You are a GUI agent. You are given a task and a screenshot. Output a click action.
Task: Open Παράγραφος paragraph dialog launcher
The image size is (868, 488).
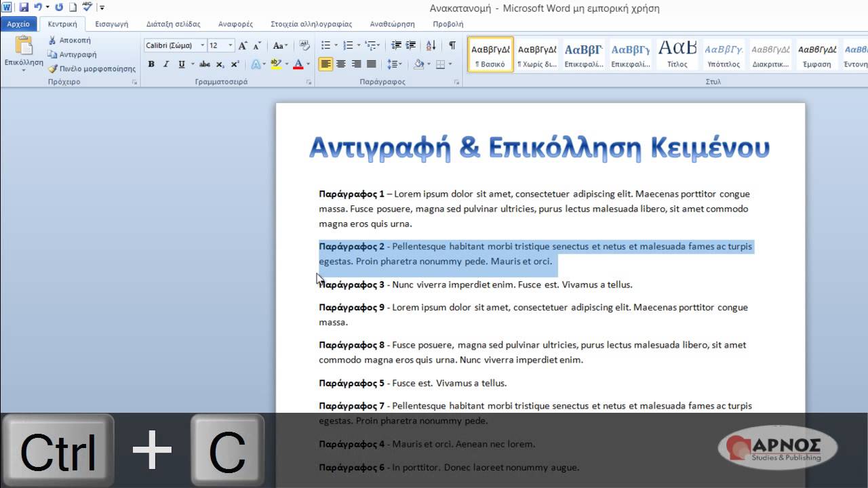click(456, 82)
